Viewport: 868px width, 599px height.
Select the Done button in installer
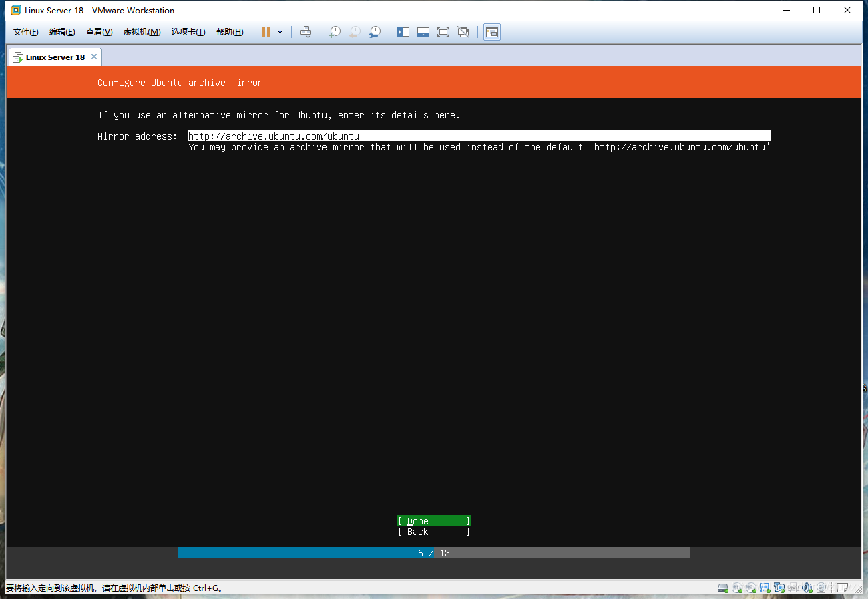click(434, 521)
